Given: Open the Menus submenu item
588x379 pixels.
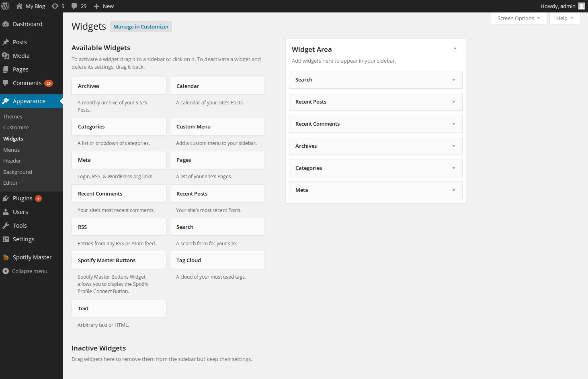Looking at the screenshot, I should pos(12,150).
